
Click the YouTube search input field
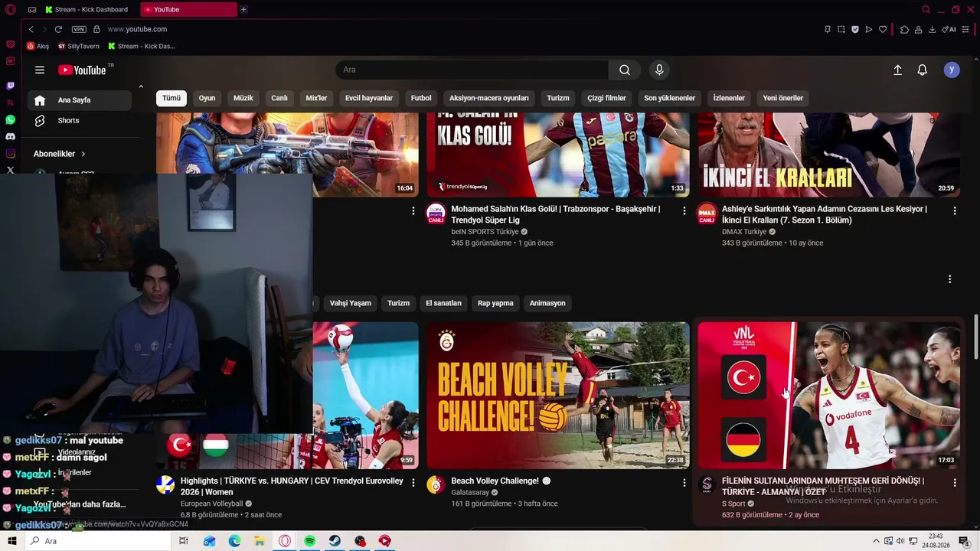click(x=472, y=70)
